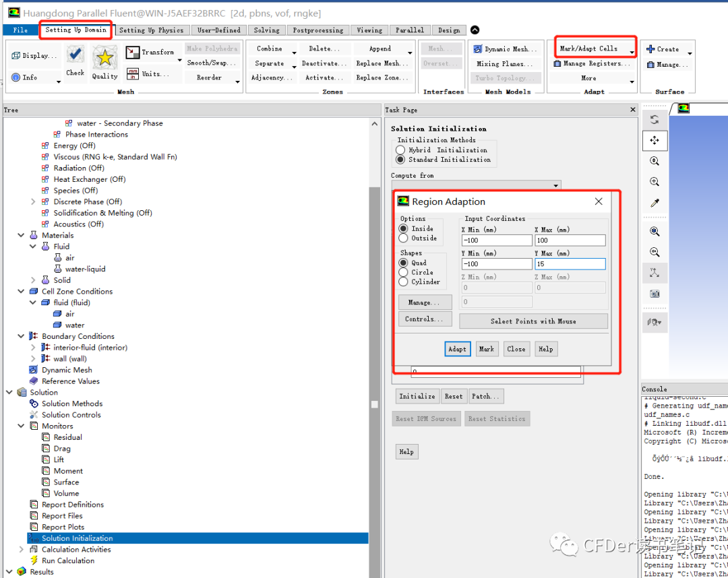Select Run Calculation tree node

point(68,561)
